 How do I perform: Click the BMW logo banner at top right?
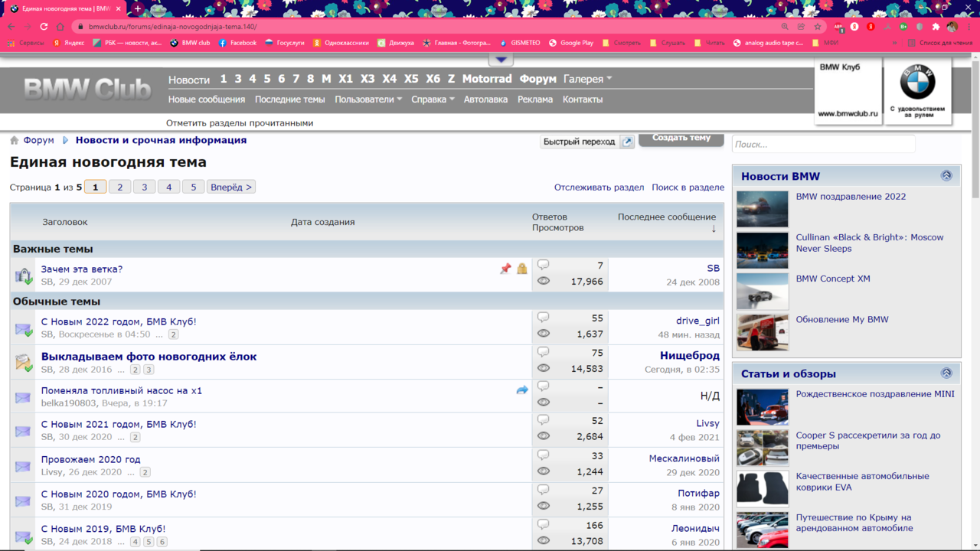(917, 90)
